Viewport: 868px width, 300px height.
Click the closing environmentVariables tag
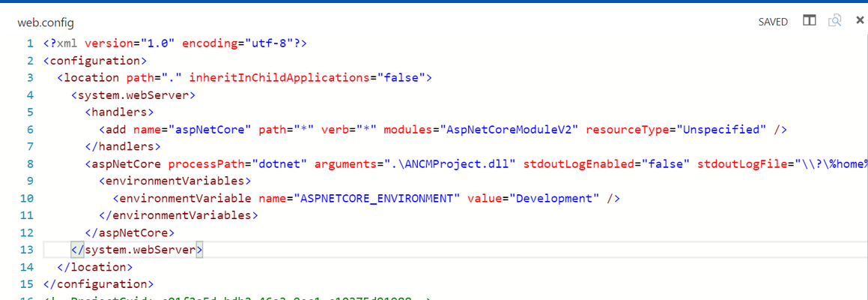pos(179,215)
